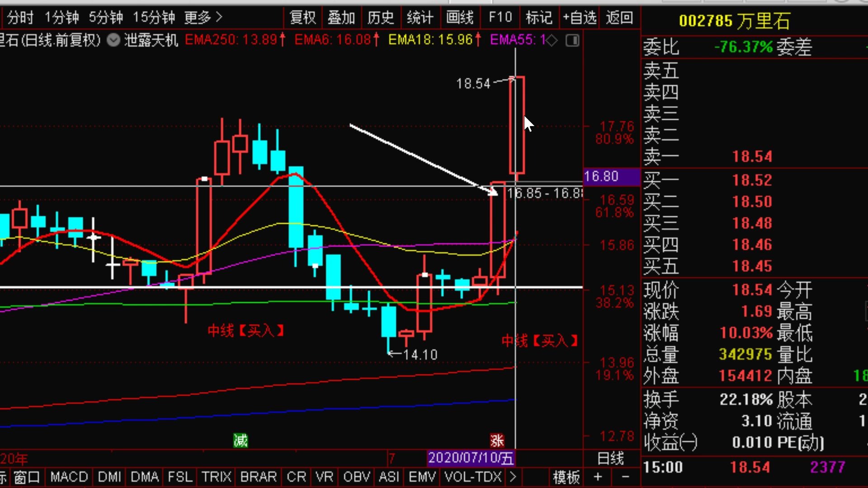Click the 18.54 high price annotation
The height and width of the screenshot is (488, 868).
pos(473,84)
